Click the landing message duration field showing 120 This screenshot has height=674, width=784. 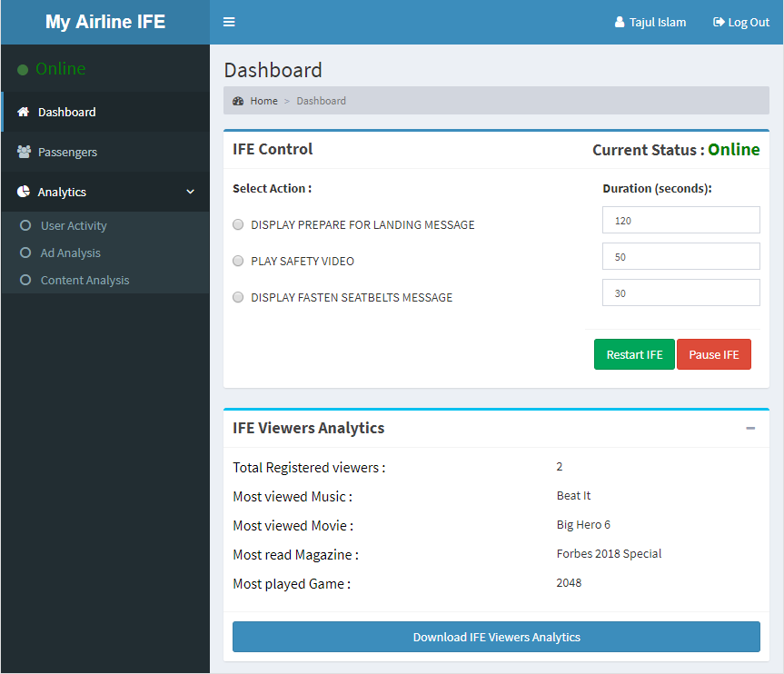click(x=680, y=221)
